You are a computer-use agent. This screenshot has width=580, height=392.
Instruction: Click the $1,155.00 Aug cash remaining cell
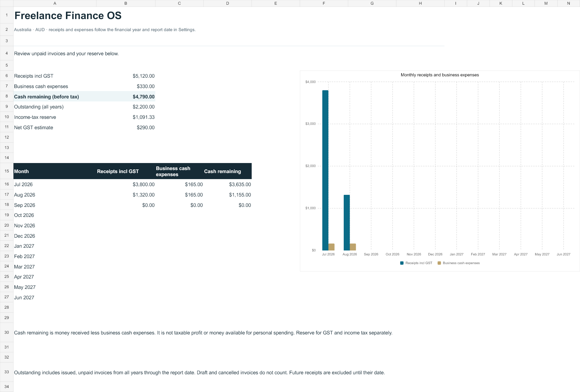[x=240, y=195]
